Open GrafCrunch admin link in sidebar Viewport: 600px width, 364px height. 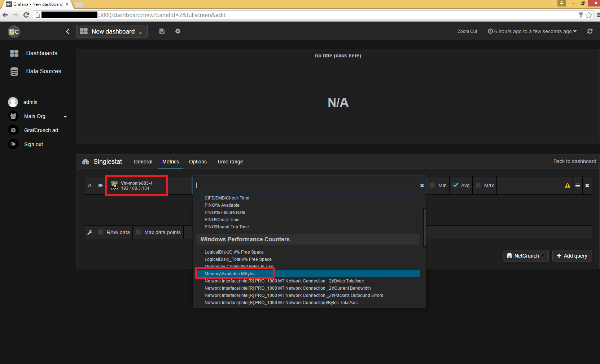pos(43,130)
